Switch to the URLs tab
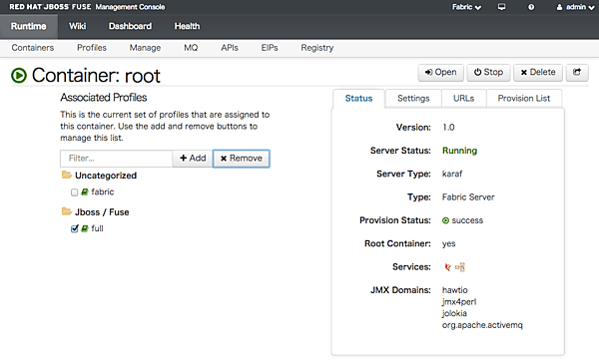The width and height of the screenshot is (599, 364). [464, 99]
